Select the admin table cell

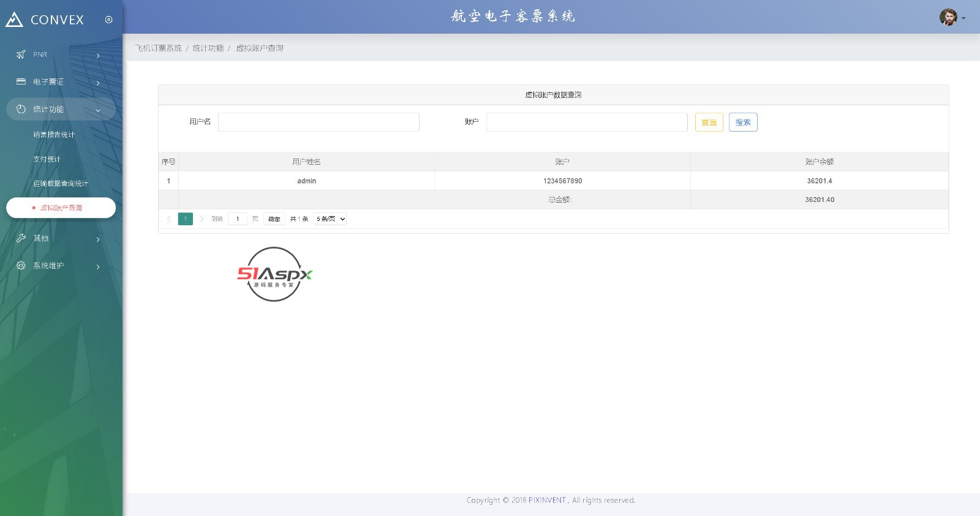(x=306, y=181)
